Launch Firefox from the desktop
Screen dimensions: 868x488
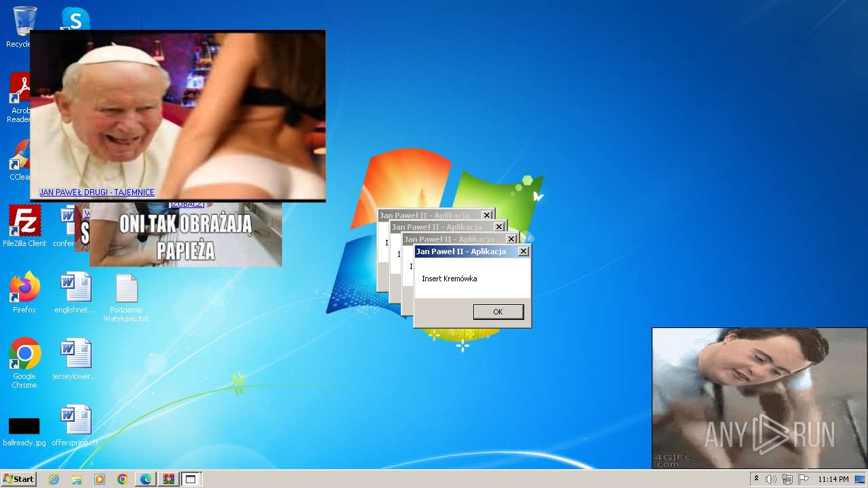tap(24, 292)
